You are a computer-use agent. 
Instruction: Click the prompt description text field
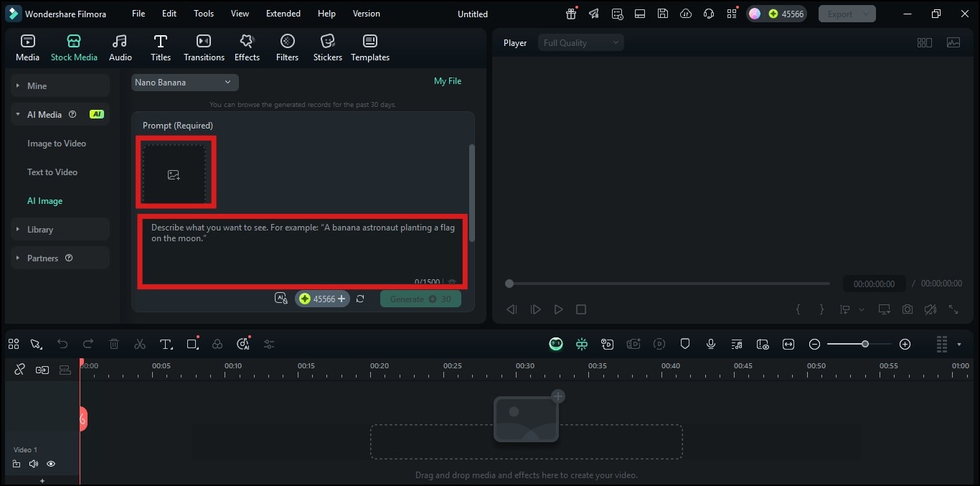(x=302, y=251)
